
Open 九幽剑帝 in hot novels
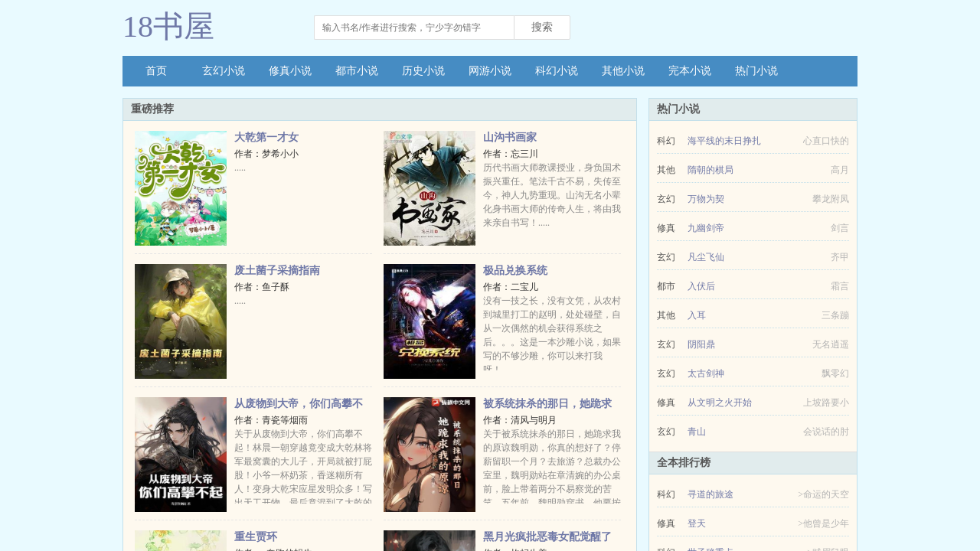click(706, 228)
